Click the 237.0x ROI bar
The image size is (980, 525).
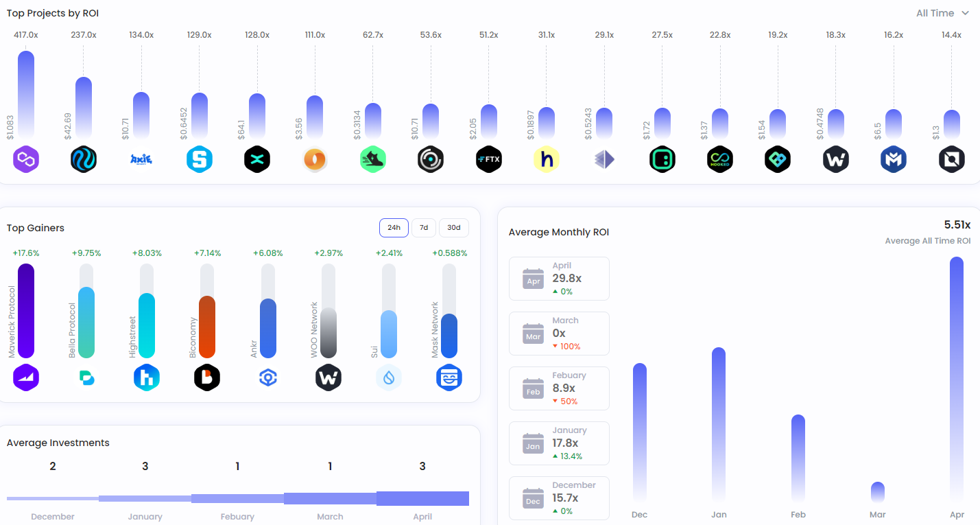[84, 108]
